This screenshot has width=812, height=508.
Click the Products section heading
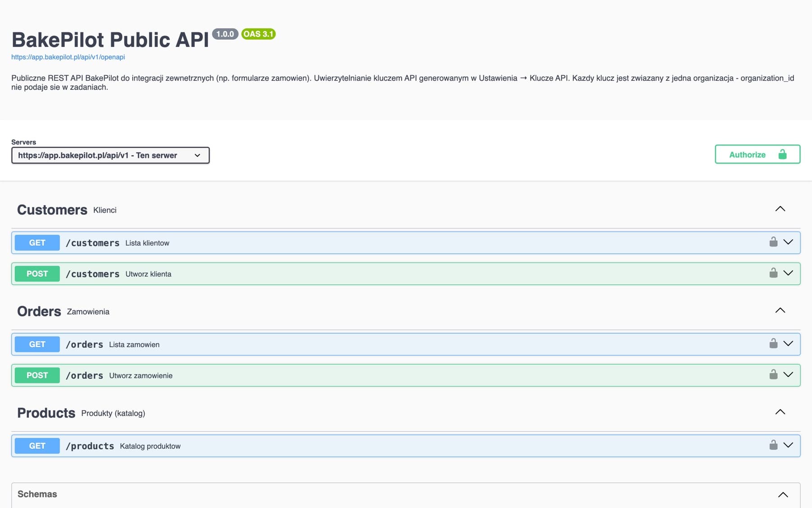[46, 413]
